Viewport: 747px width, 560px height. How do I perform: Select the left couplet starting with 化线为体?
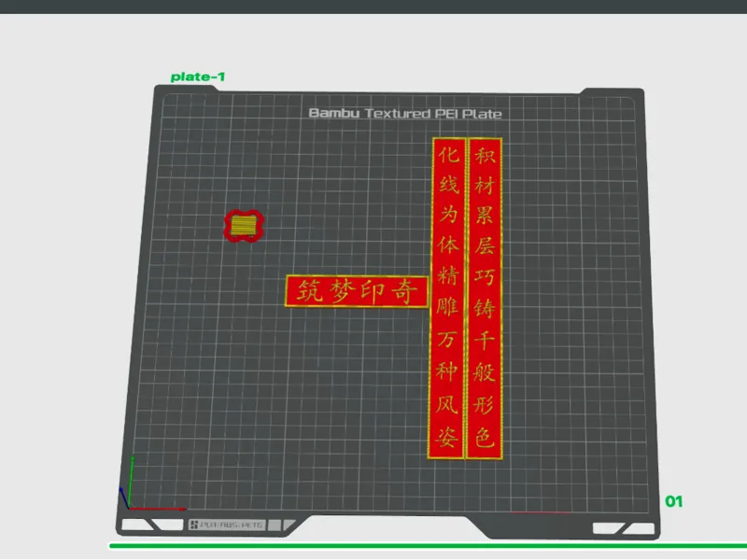click(x=447, y=299)
